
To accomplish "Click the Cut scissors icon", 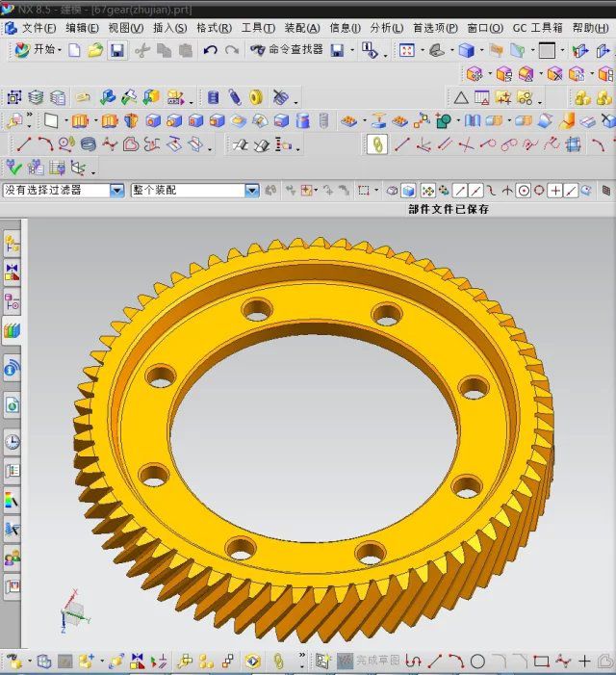I will click(142, 50).
